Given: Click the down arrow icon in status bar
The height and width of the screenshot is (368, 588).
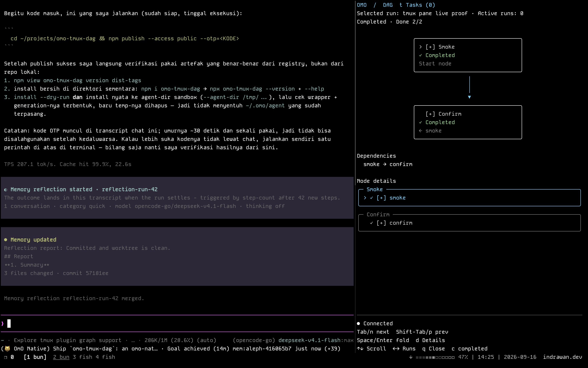Looking at the screenshot, I should coord(411,357).
